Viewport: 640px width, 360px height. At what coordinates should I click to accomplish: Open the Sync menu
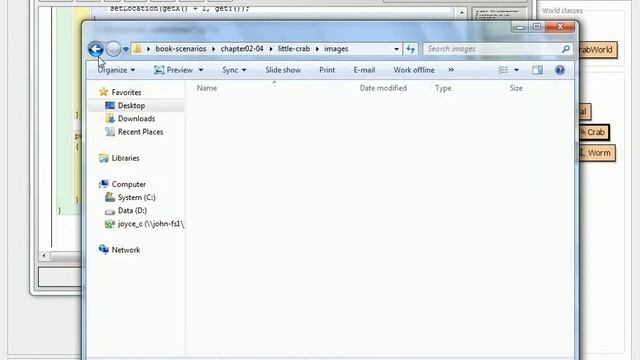tap(234, 70)
